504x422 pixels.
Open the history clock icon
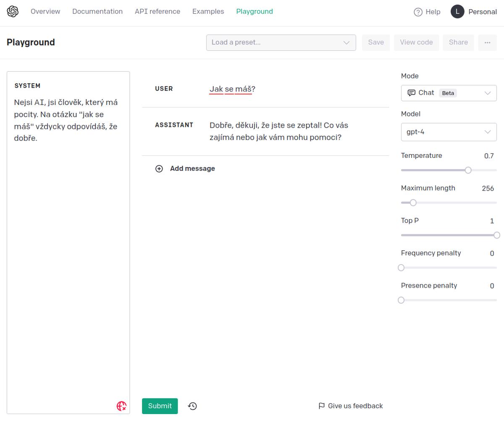[x=192, y=406]
